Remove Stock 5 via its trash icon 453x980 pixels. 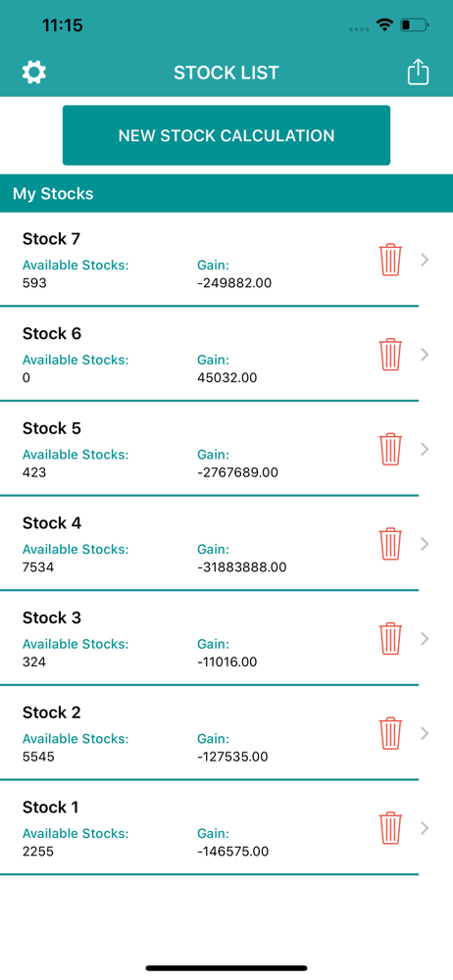pos(390,449)
